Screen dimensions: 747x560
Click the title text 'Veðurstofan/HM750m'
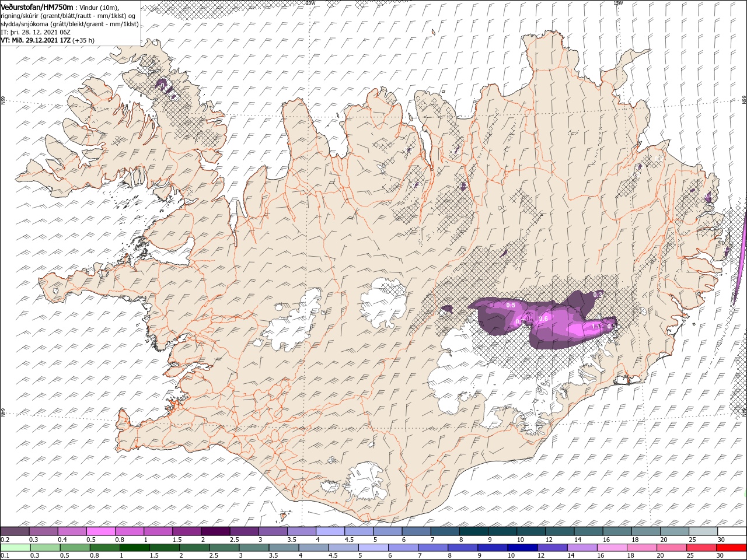pos(37,6)
